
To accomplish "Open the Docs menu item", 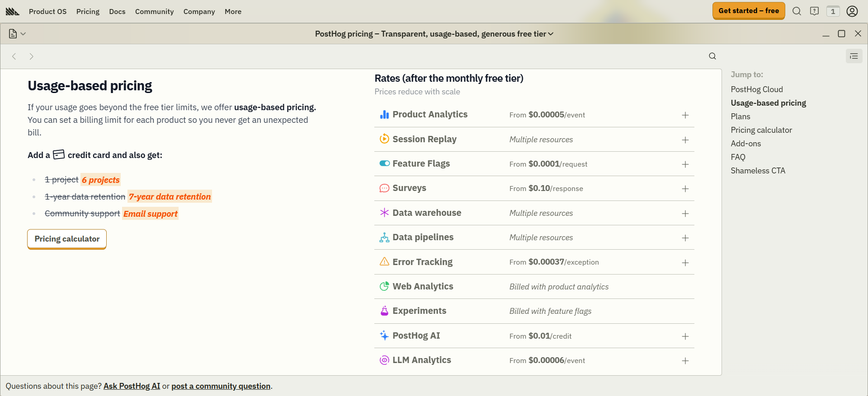I will click(x=117, y=12).
